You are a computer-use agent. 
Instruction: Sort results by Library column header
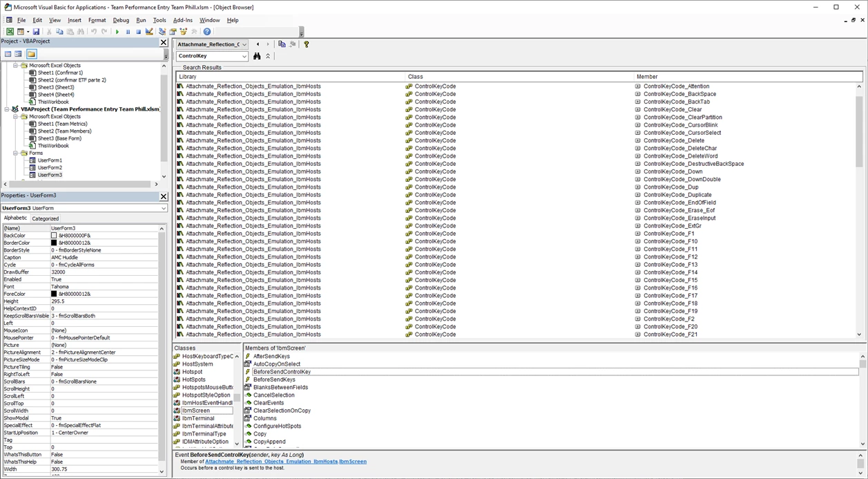290,77
